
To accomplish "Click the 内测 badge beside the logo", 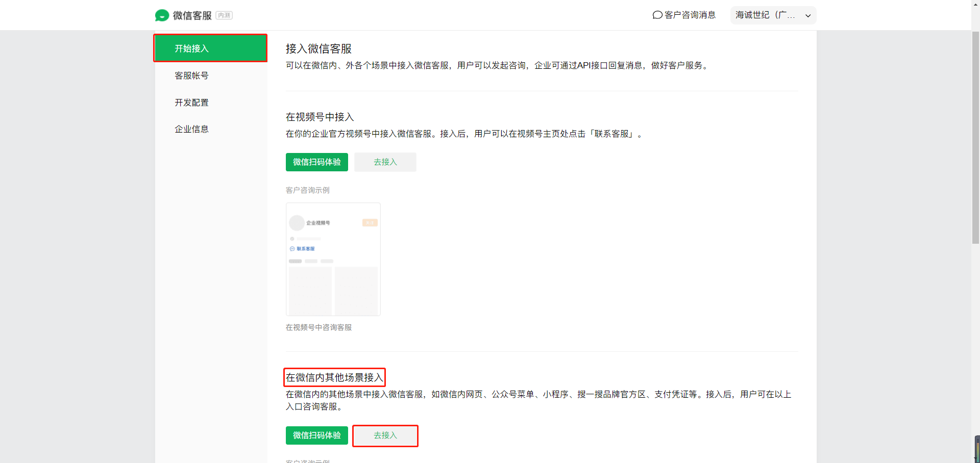I will pyautogui.click(x=224, y=15).
